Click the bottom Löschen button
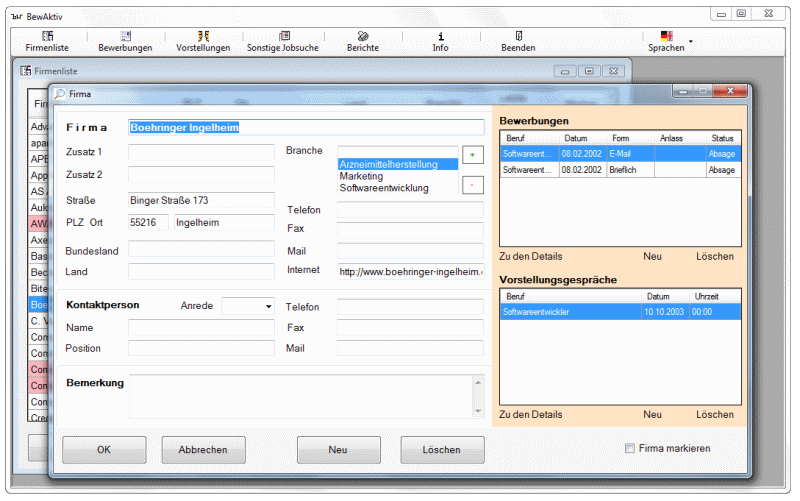The image size is (800, 501). click(442, 449)
